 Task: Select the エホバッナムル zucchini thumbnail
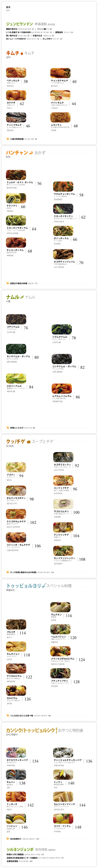16,378
